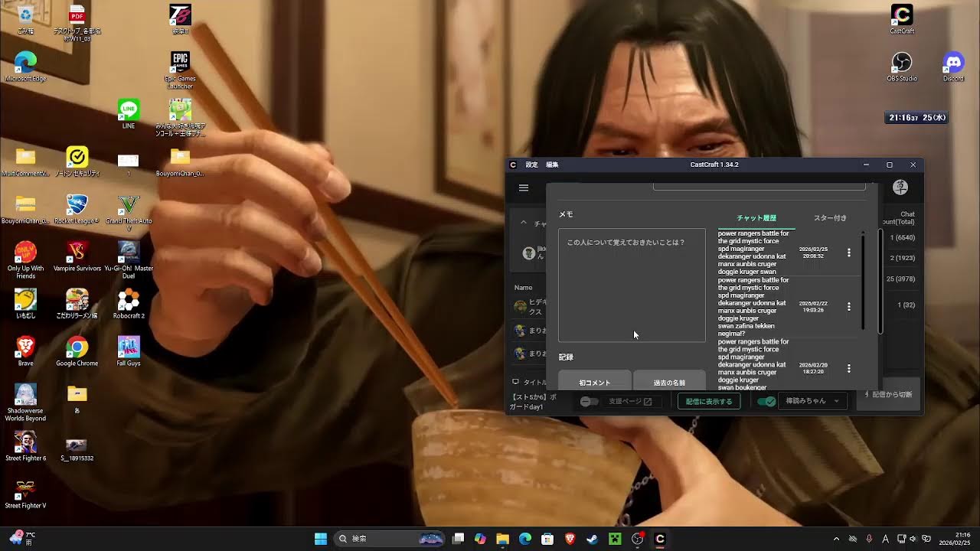This screenshot has width=980, height=551.
Task: Open the 棒読みちゃん dropdown
Action: coord(812,401)
